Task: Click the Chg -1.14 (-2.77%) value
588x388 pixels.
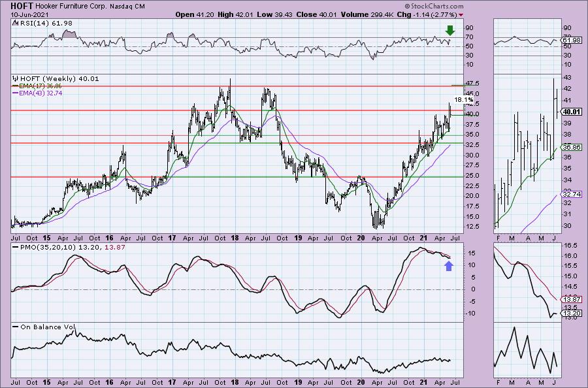Action: (427, 14)
